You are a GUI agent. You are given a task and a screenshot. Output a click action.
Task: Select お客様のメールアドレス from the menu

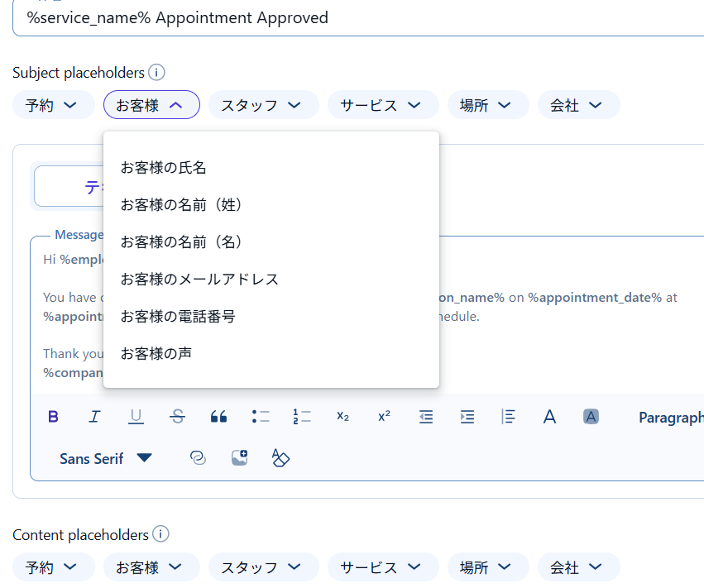pyautogui.click(x=199, y=279)
